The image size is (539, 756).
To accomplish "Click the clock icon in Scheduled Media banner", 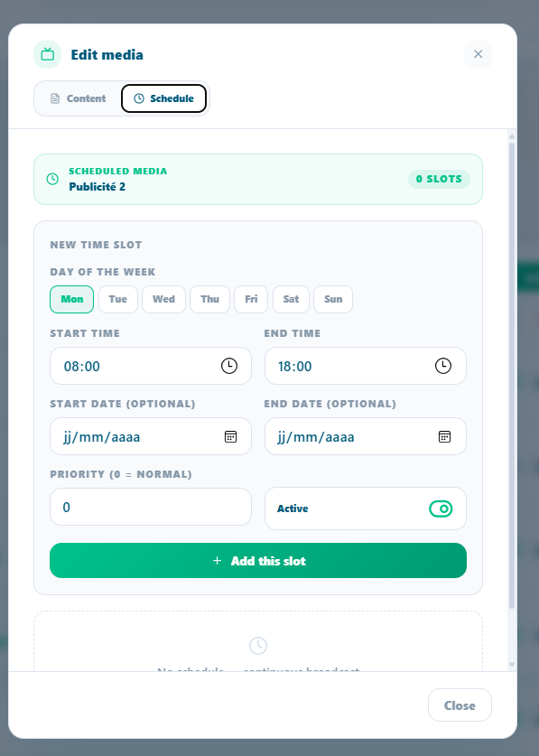I will click(52, 179).
